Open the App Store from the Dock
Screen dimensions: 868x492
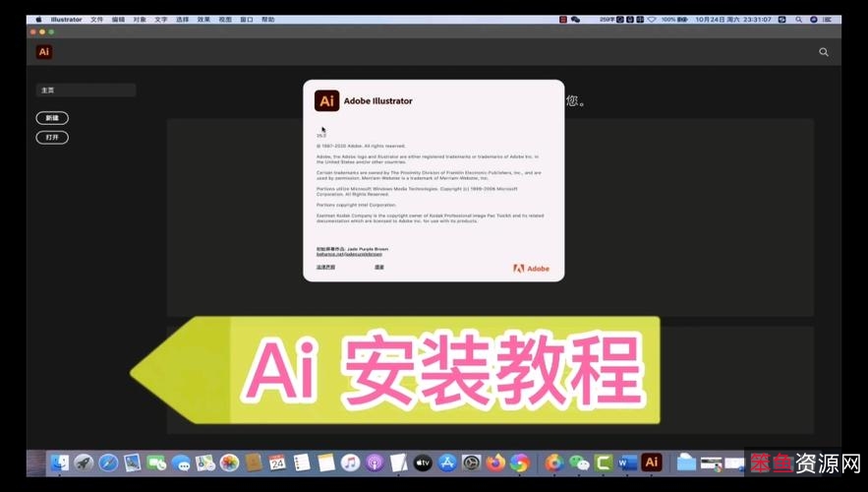click(x=447, y=462)
